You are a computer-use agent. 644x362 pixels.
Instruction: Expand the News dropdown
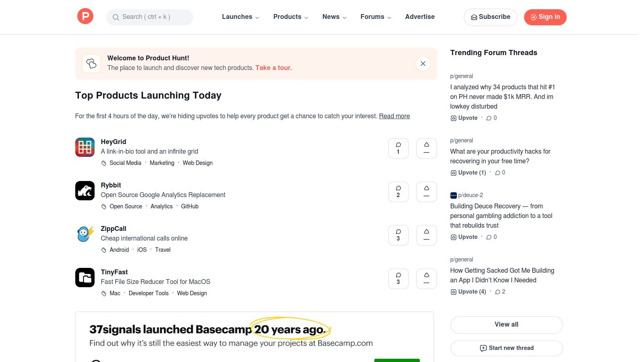(334, 17)
